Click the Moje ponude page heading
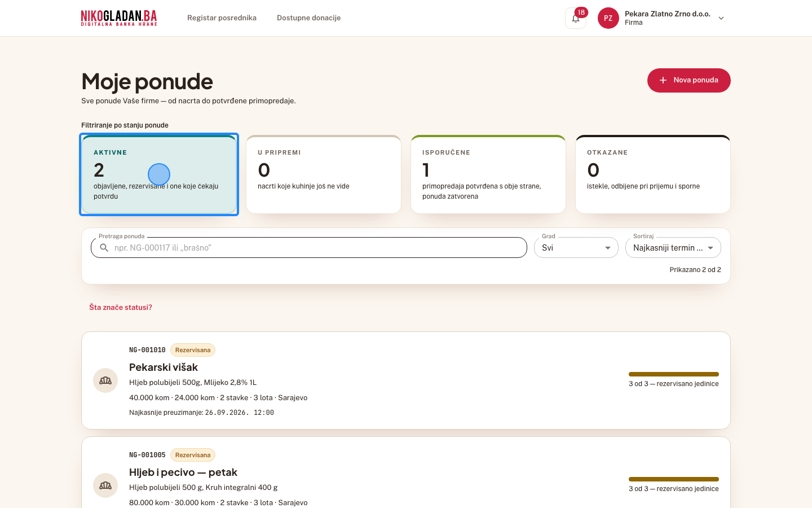The image size is (812, 508). click(147, 82)
